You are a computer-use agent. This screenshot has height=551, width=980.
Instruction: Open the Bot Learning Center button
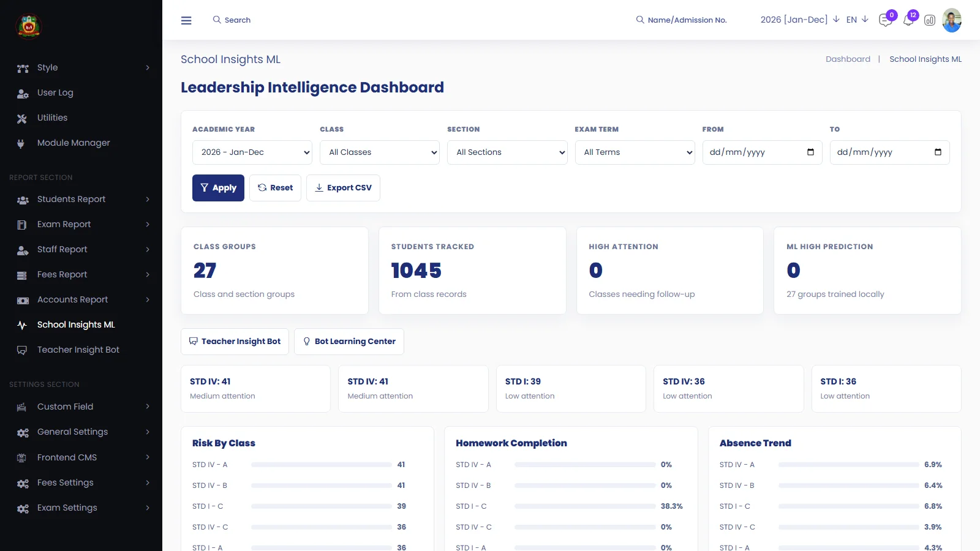click(349, 342)
